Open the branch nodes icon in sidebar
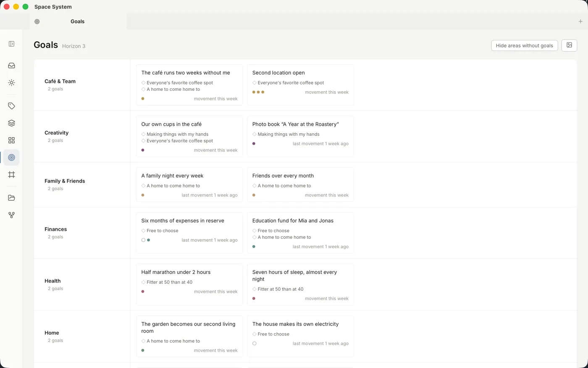The height and width of the screenshot is (368, 588). coord(11,215)
